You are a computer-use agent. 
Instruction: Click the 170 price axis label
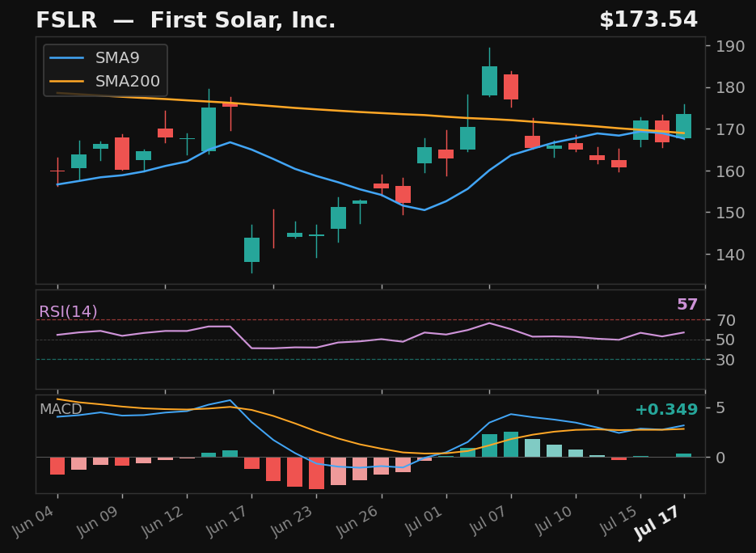click(x=730, y=129)
